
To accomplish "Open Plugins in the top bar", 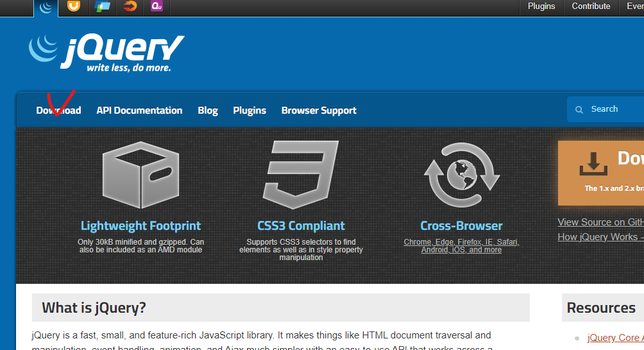I will 541,6.
